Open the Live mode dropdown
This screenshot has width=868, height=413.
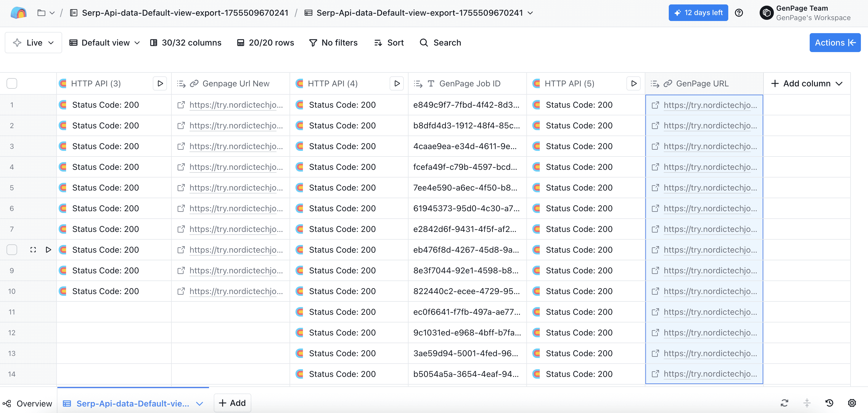(x=33, y=42)
